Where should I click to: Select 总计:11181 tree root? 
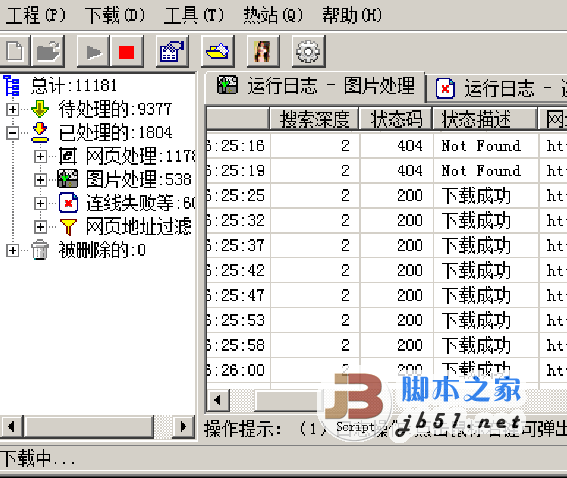[73, 86]
